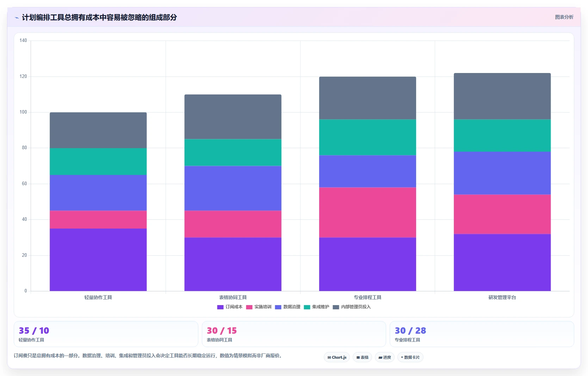Toggle 内部管理员投入 legend color swatch

(x=336, y=307)
